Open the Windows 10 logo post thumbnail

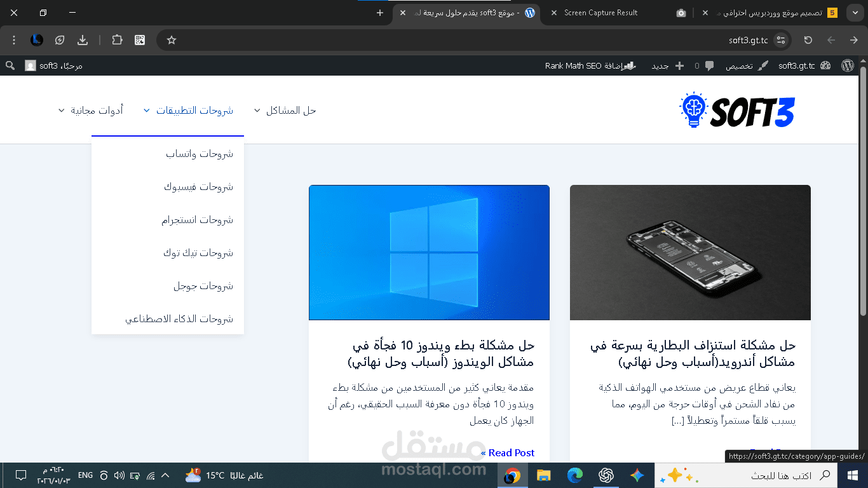click(429, 252)
